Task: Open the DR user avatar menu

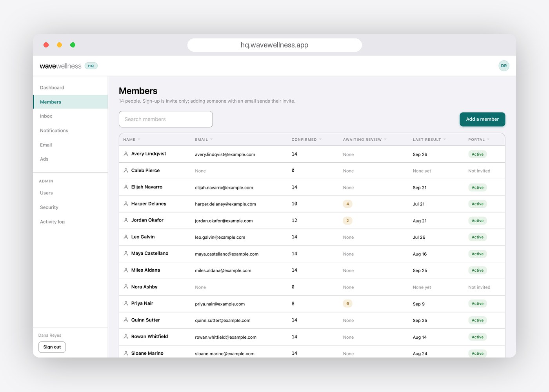Action: 504,66
